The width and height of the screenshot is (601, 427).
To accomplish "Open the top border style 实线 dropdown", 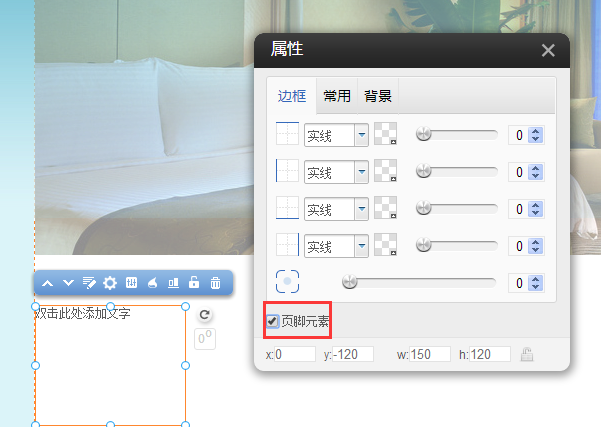I will click(361, 135).
